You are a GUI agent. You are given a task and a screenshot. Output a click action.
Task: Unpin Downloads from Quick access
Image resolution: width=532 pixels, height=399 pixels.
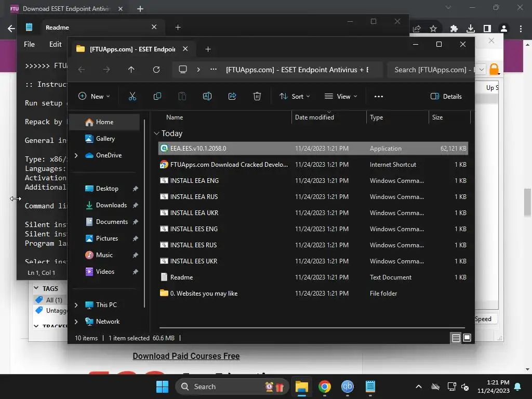pos(136,205)
